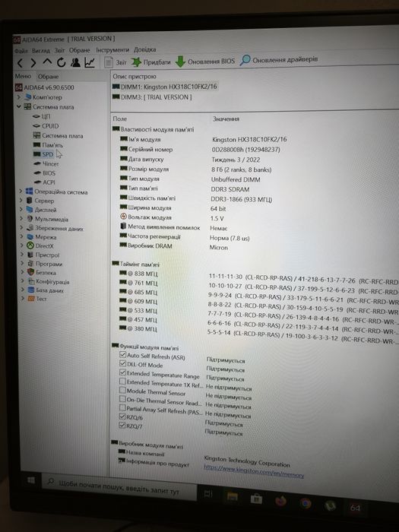Click the Back arrow in toolbar
Image resolution: width=399 pixels, height=532 pixels.
click(x=21, y=63)
